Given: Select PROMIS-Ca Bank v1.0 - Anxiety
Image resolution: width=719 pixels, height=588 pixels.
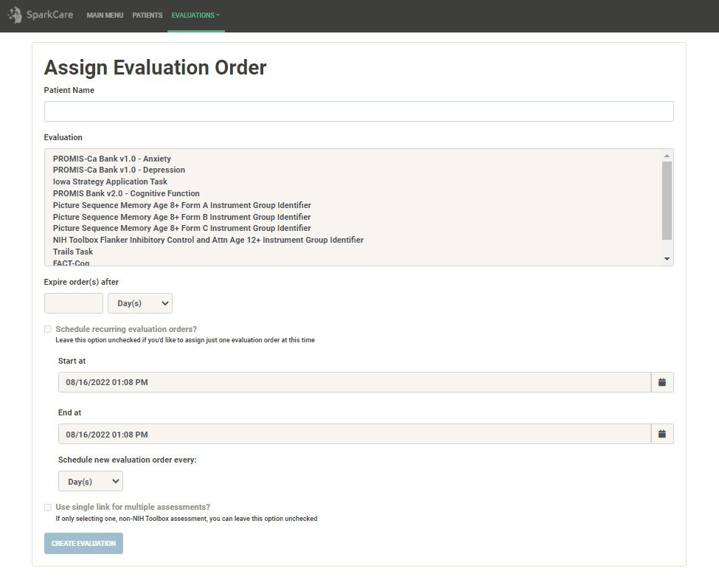Looking at the screenshot, I should [112, 159].
